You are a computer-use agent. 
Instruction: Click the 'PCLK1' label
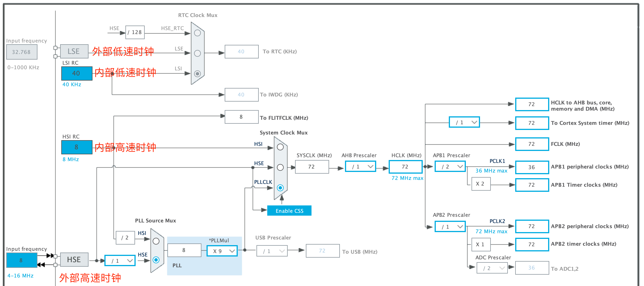coord(497,161)
